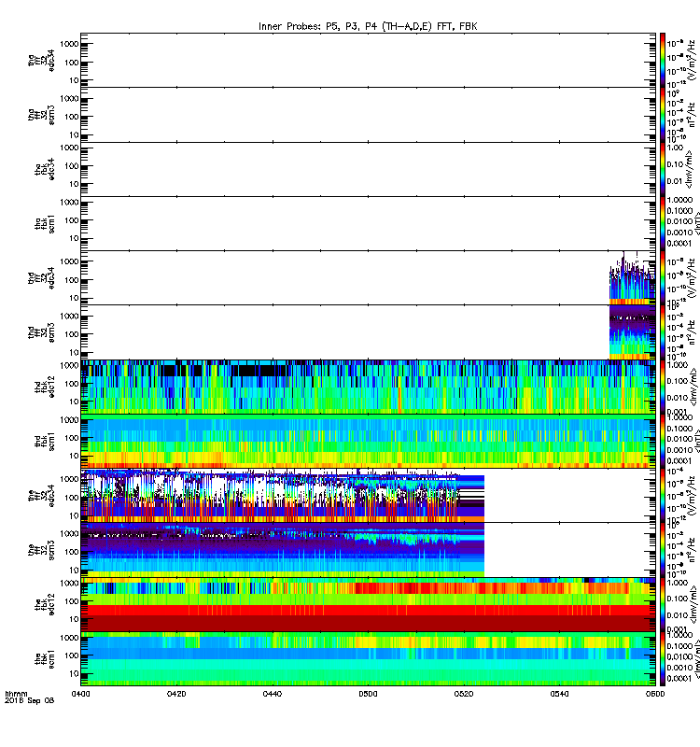Click the 0540 time axis label
Viewport: 700px width, 747px height.
point(559,694)
